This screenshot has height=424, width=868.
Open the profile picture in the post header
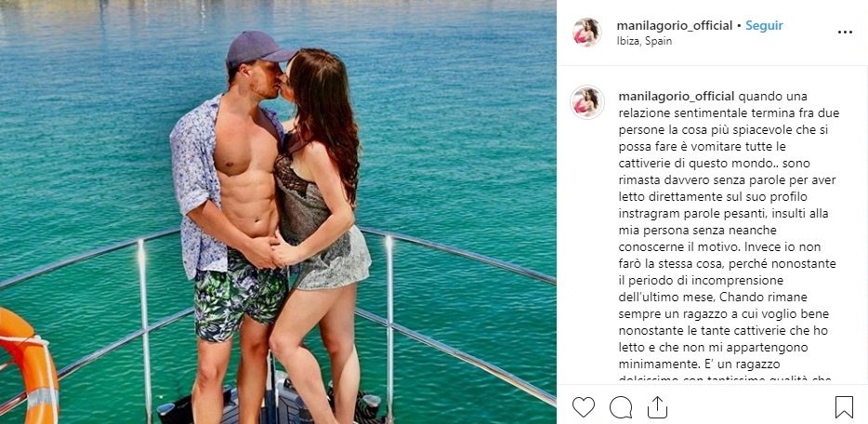pos(586,33)
